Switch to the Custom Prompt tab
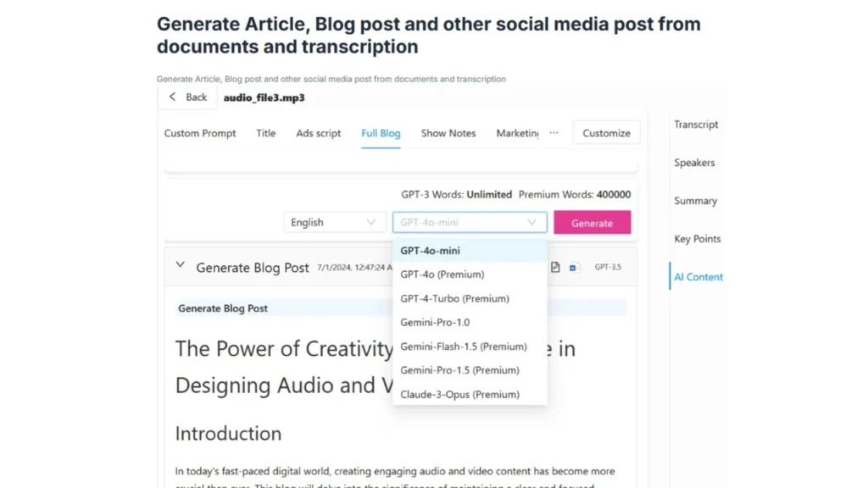The width and height of the screenshot is (868, 488). [200, 133]
